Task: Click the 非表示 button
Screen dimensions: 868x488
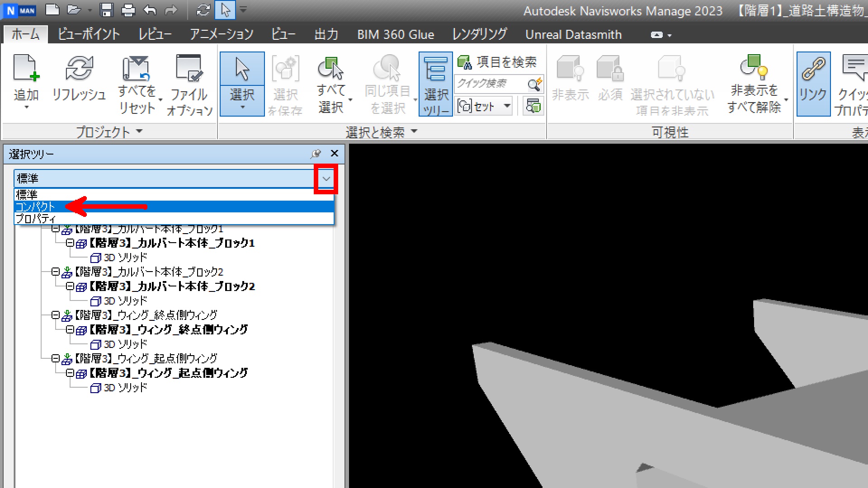Action: pyautogui.click(x=570, y=78)
